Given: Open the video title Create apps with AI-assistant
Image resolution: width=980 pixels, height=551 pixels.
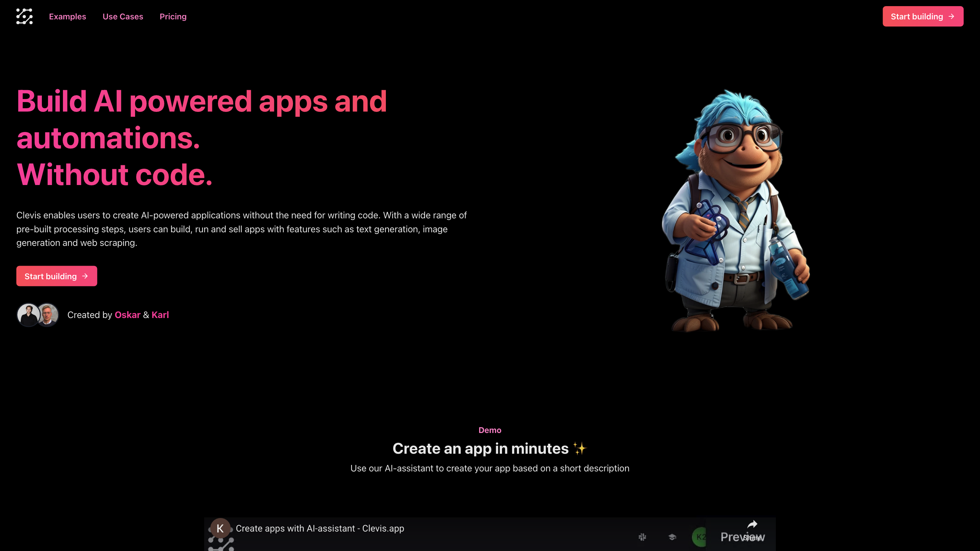Looking at the screenshot, I should coord(320,528).
